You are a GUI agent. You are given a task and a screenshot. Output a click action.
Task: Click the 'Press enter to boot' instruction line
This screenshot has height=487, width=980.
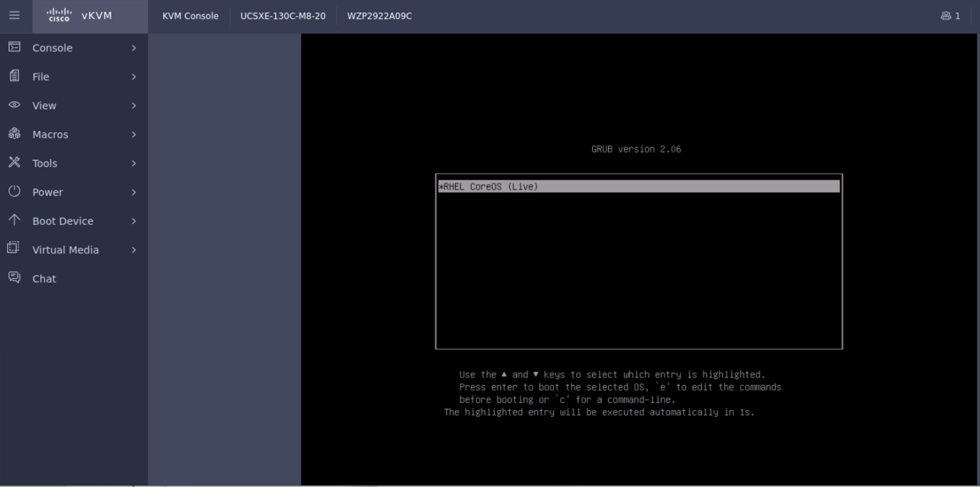click(620, 387)
